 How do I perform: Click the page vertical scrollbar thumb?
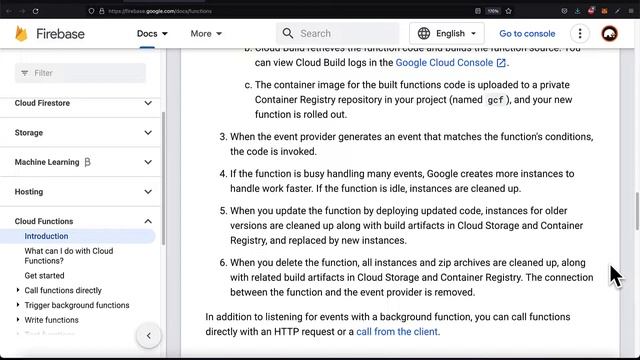click(637, 211)
